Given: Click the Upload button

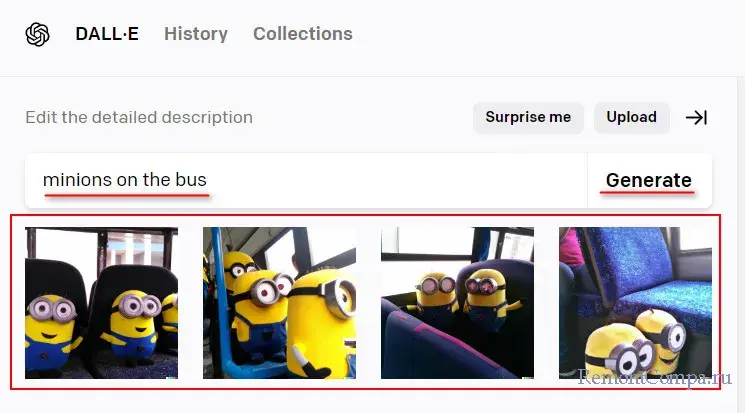Looking at the screenshot, I should pos(631,117).
